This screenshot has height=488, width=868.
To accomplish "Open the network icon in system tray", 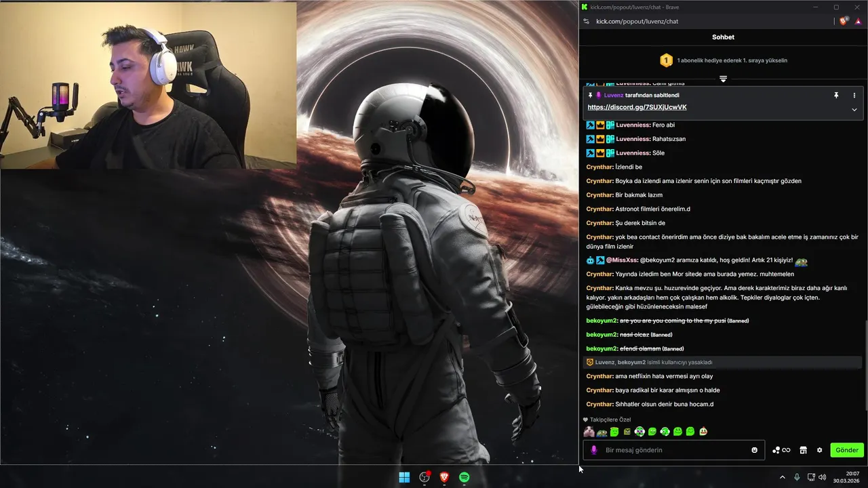I will tap(811, 477).
